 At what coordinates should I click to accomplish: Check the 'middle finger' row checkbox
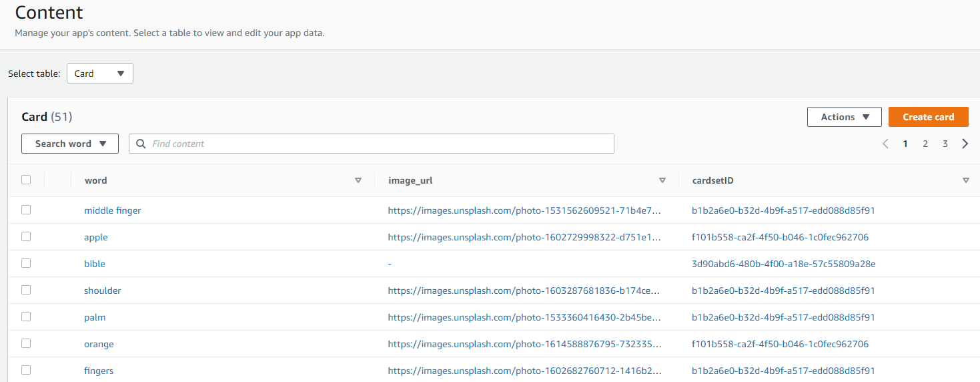point(26,210)
